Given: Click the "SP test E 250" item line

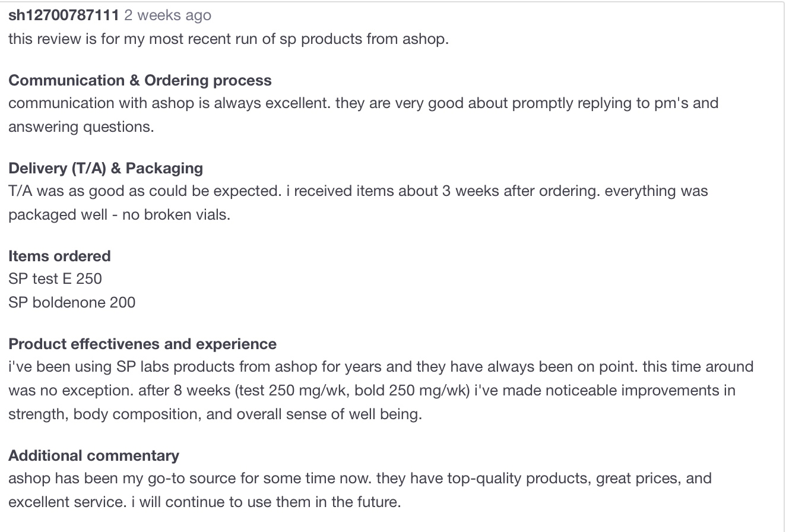Looking at the screenshot, I should click(55, 278).
